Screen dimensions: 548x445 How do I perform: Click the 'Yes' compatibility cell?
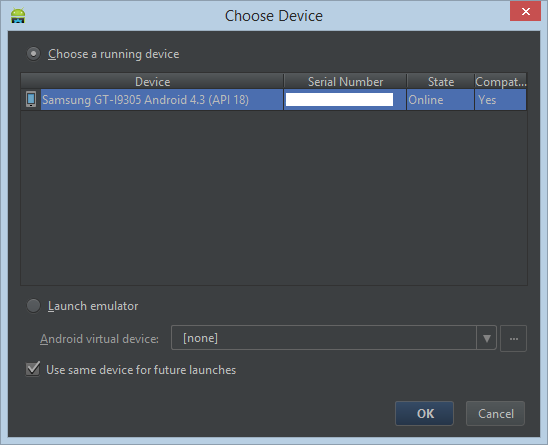(500, 100)
